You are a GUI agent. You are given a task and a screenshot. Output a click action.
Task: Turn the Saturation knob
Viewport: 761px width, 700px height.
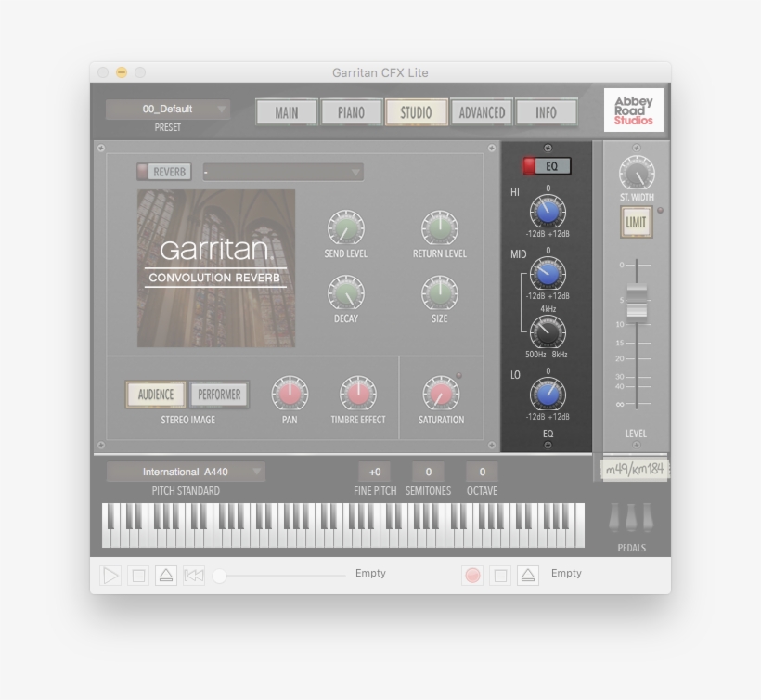[440, 392]
